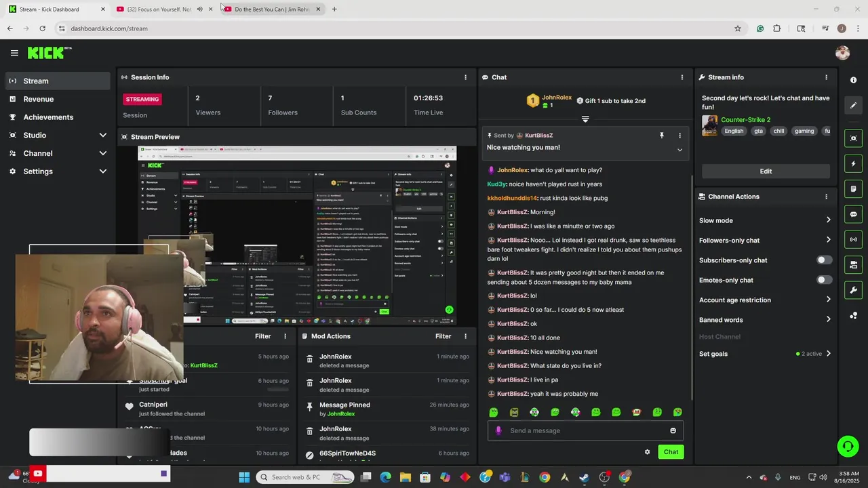The width and height of the screenshot is (868, 488).
Task: Open the user avatar menu
Action: (842, 53)
